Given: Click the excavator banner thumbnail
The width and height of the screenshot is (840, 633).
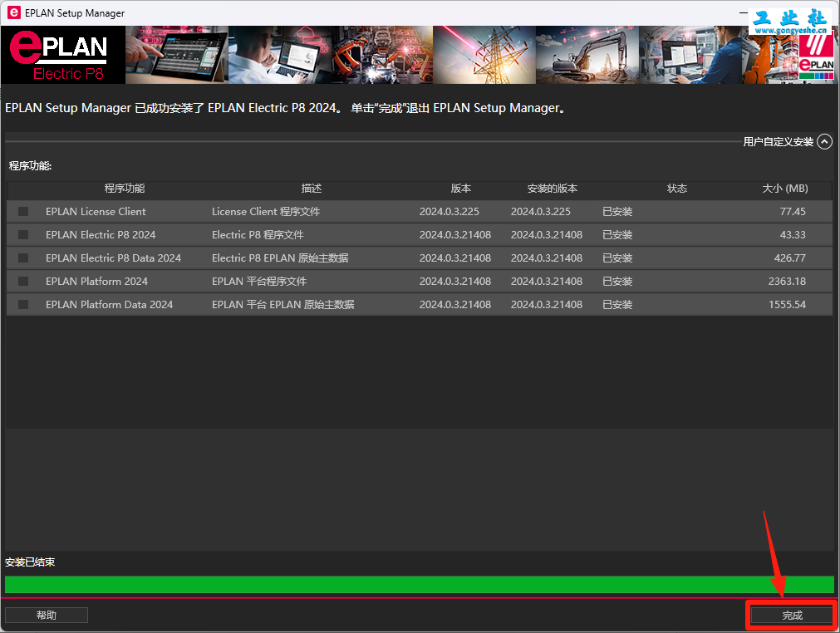Looking at the screenshot, I should [587, 55].
